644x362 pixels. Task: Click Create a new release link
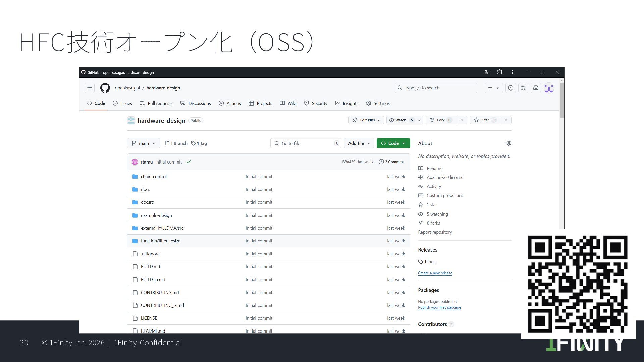435,273
